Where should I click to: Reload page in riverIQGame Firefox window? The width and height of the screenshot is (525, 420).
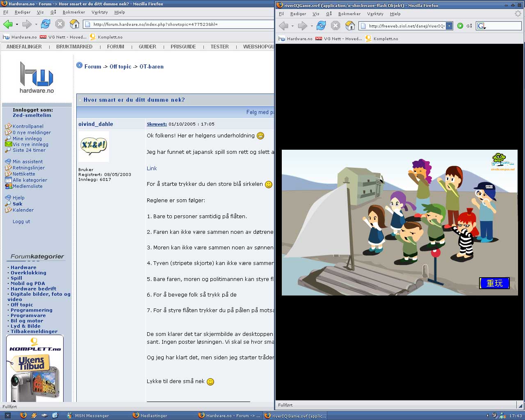(321, 25)
